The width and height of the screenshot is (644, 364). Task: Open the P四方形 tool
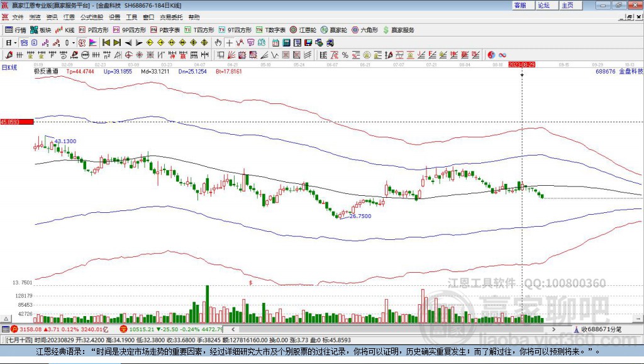[x=94, y=30]
